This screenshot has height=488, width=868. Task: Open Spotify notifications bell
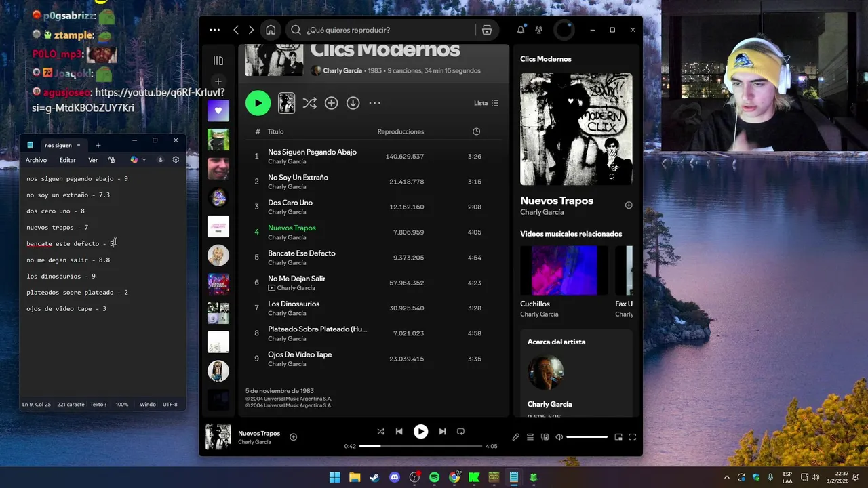[521, 30]
